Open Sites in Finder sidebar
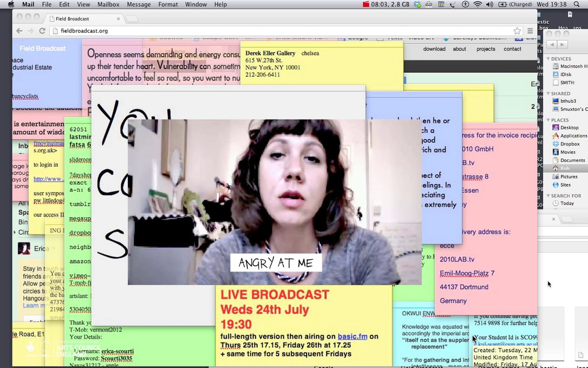Screen dimensions: 588x368 (562, 185)
